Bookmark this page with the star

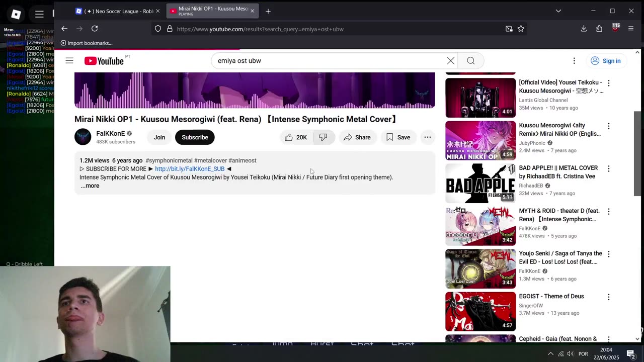pos(521,29)
